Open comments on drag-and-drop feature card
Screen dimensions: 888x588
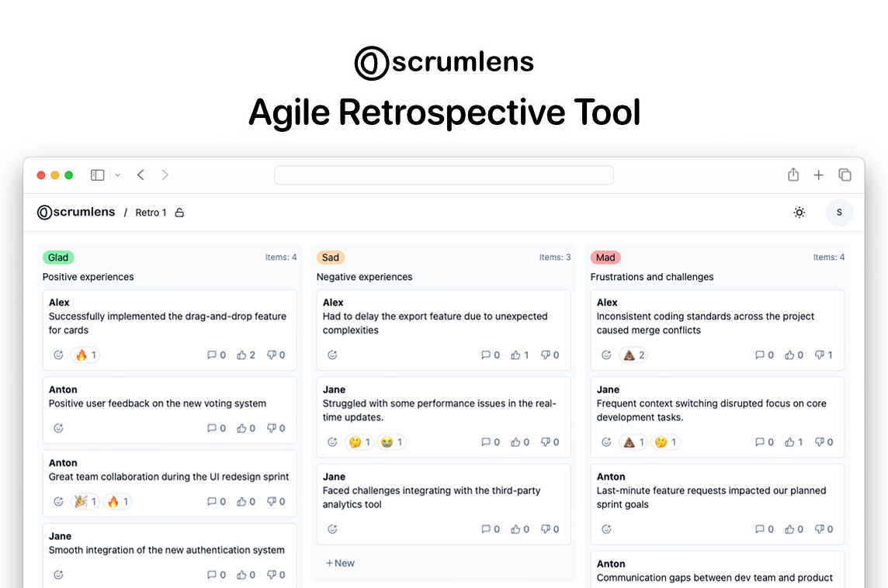click(x=217, y=355)
